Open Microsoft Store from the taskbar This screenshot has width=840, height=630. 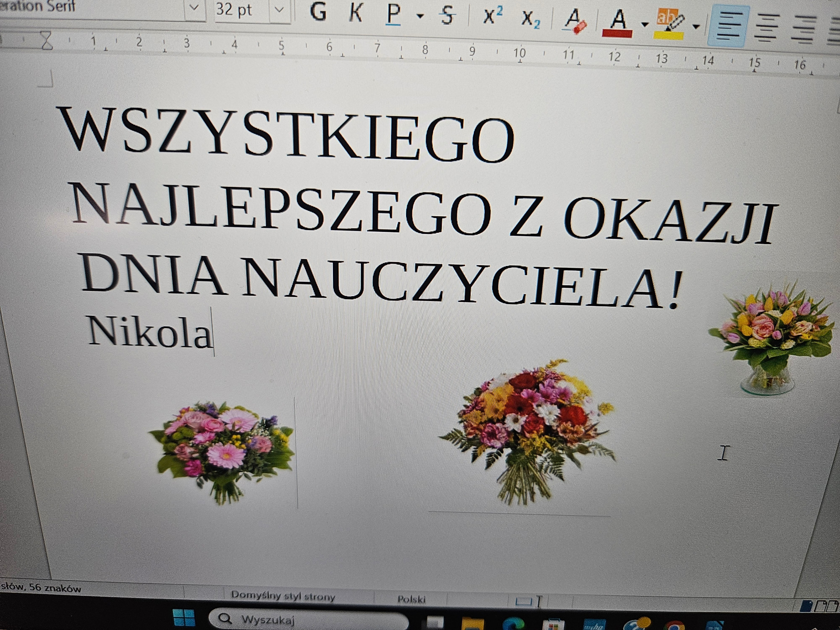point(553,625)
